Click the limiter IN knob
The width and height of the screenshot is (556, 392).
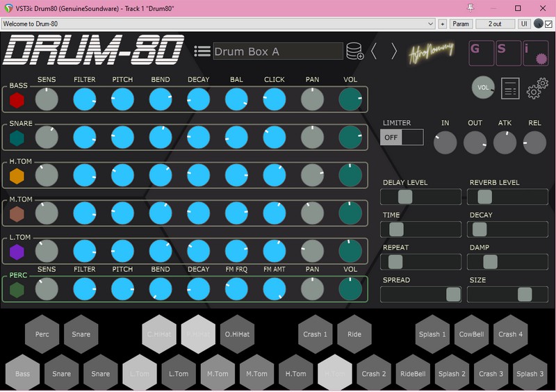pos(445,142)
